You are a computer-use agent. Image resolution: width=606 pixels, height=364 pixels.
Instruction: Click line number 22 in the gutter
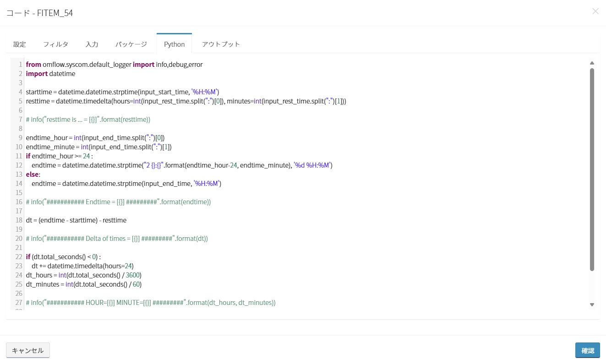[x=19, y=257]
